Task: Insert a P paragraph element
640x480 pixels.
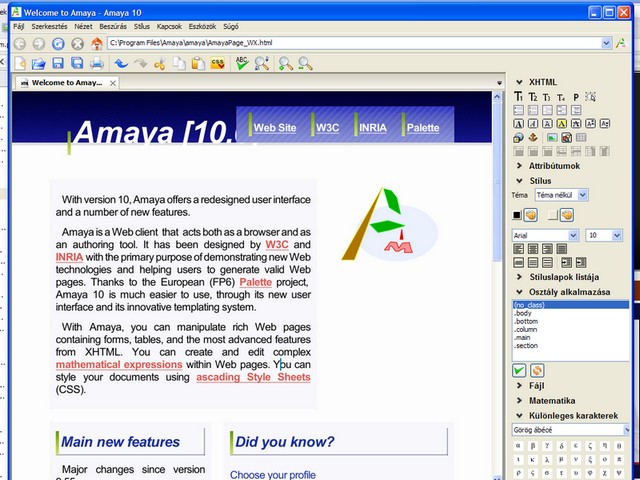Action: (576, 97)
